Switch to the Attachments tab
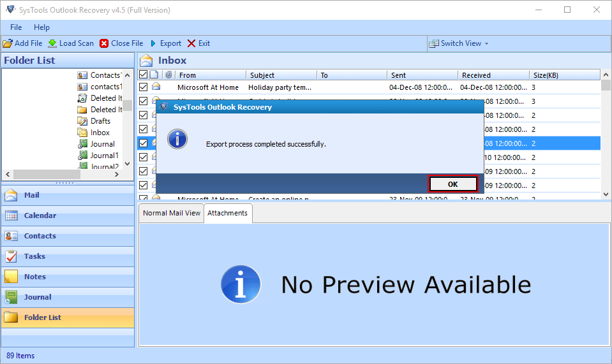612x364 pixels. coord(228,213)
